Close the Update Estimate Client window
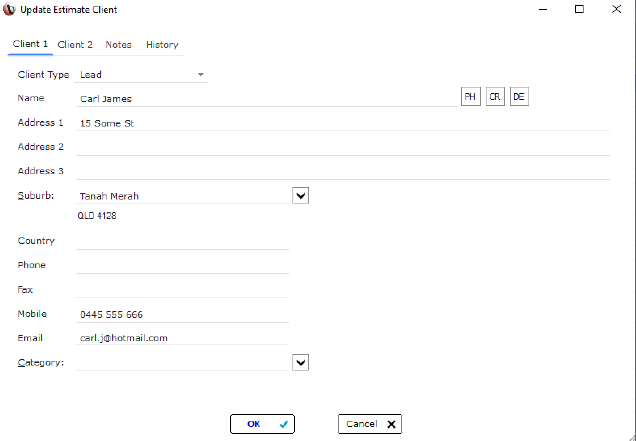Image resolution: width=636 pixels, height=441 pixels. click(x=617, y=9)
